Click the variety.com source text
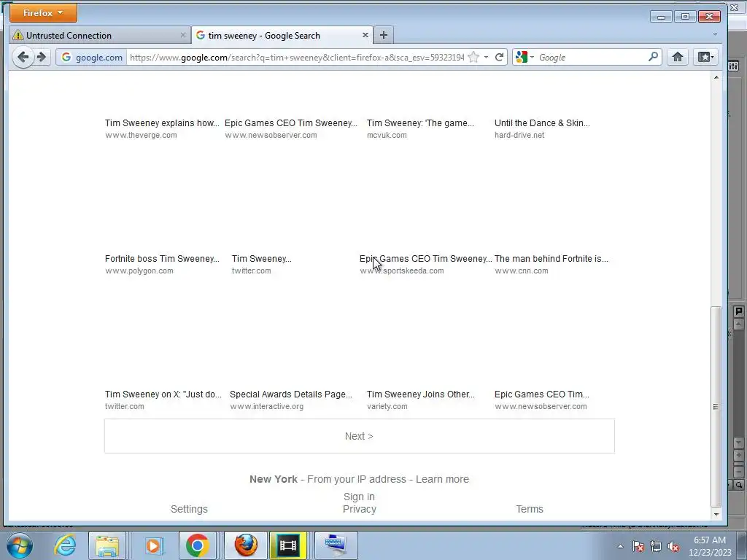 (x=387, y=407)
